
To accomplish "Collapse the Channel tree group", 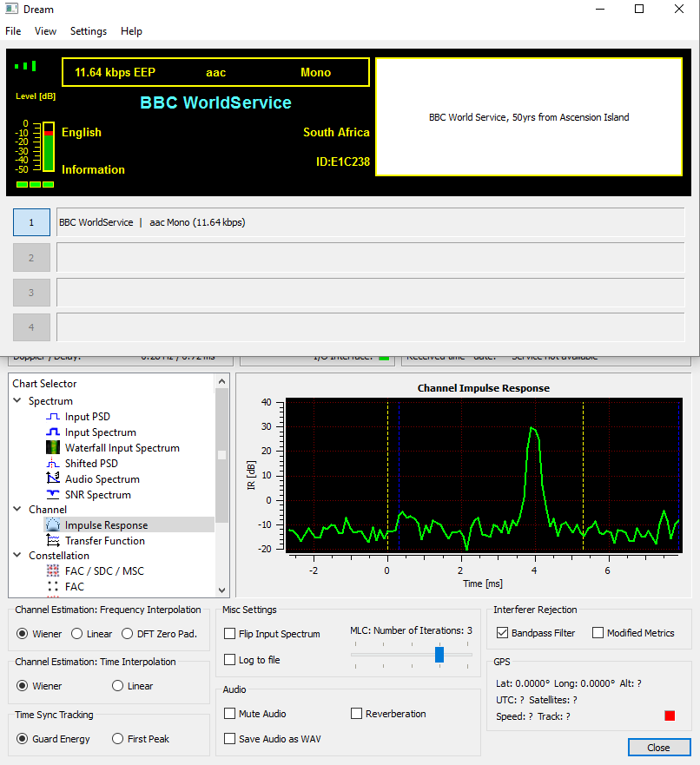I will (17, 509).
